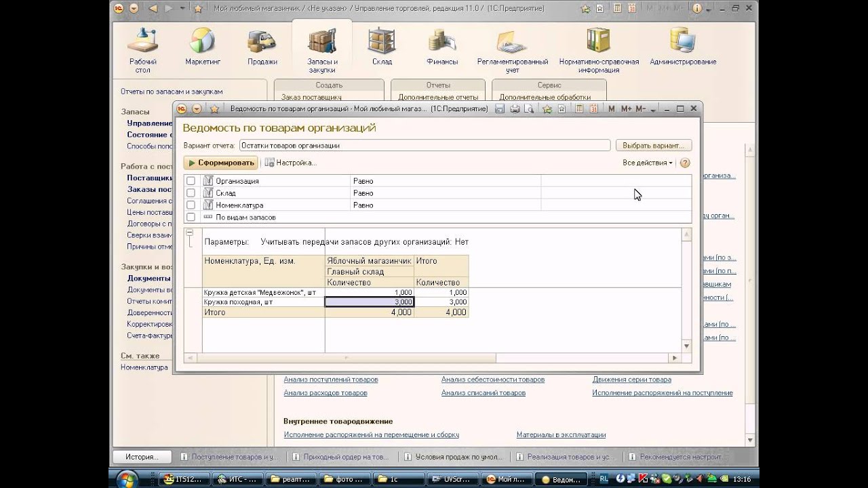Open Исполнение распоряжений на поступление link
The image size is (868, 488).
pyautogui.click(x=663, y=392)
